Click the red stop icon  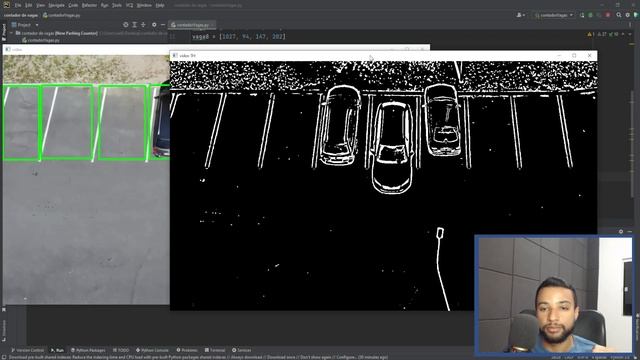coord(608,15)
